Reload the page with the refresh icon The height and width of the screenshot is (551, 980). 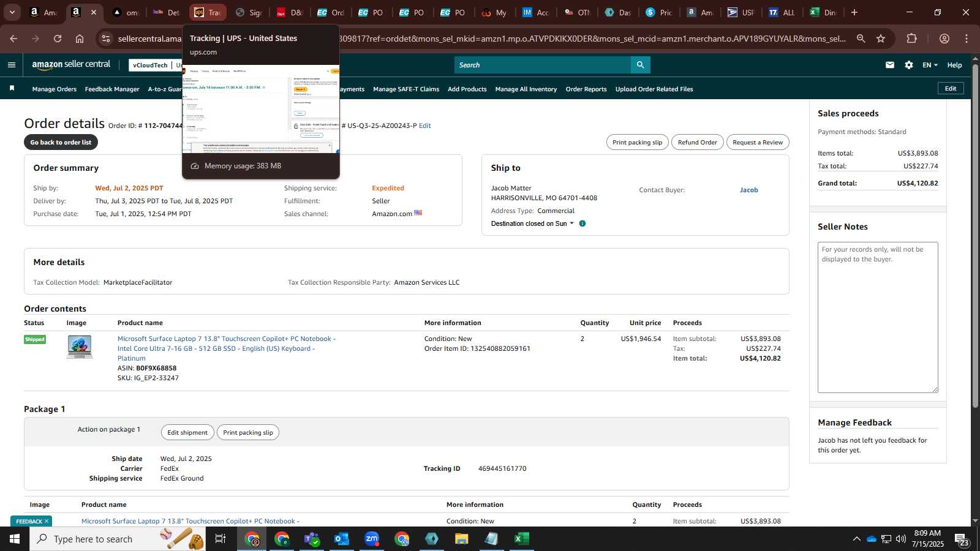pos(58,39)
